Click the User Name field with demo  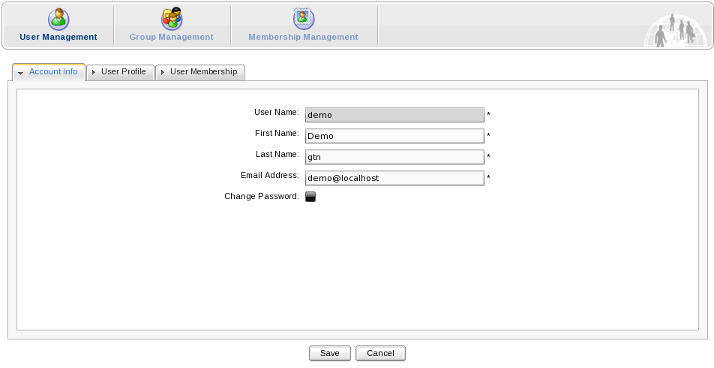tap(395, 115)
